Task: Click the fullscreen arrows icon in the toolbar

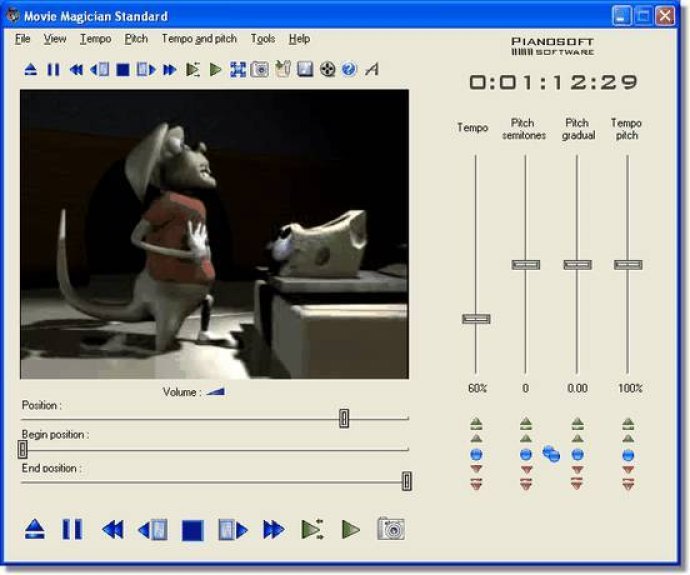Action: tap(238, 70)
